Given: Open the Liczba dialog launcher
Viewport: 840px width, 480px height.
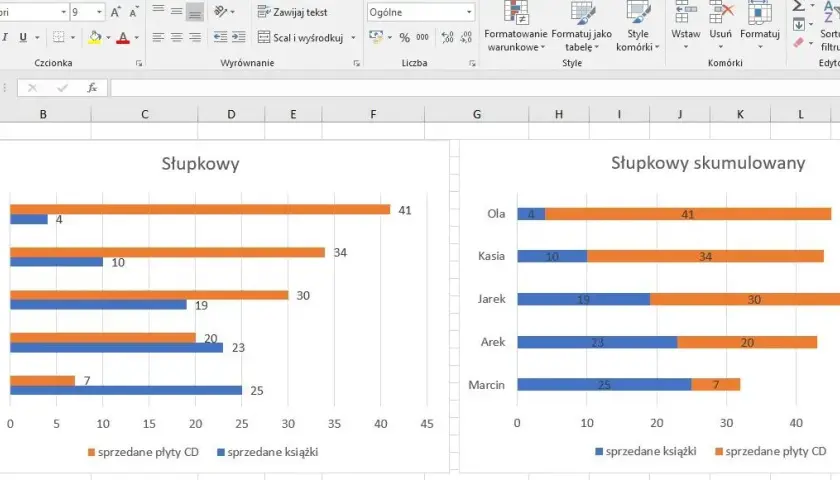Looking at the screenshot, I should (x=472, y=63).
